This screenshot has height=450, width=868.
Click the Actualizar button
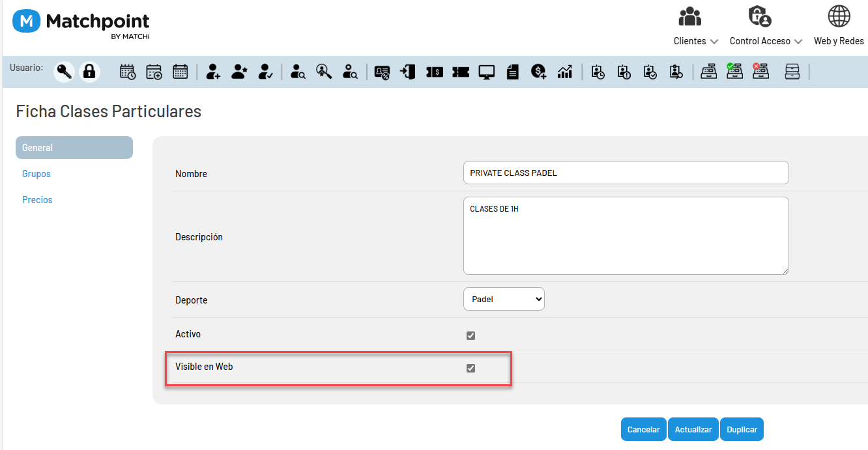coord(693,429)
